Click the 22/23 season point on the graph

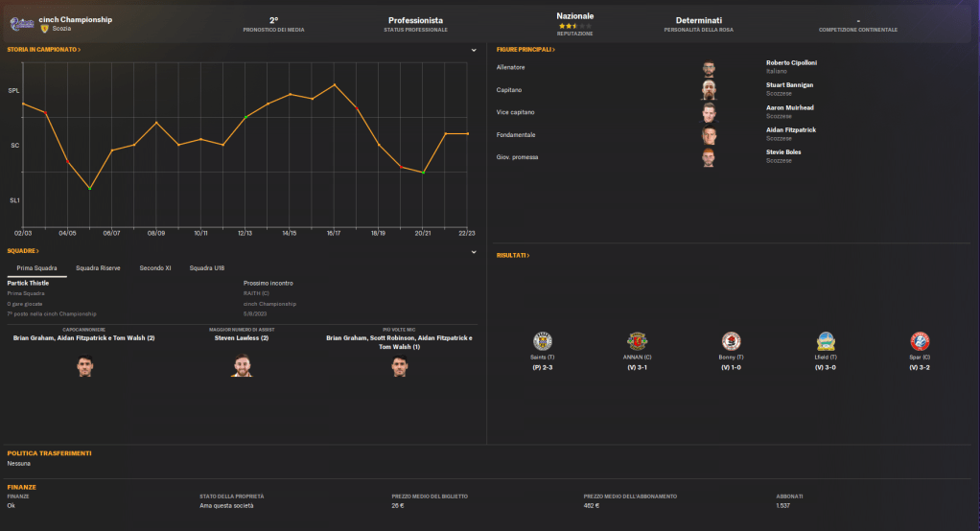(467, 134)
